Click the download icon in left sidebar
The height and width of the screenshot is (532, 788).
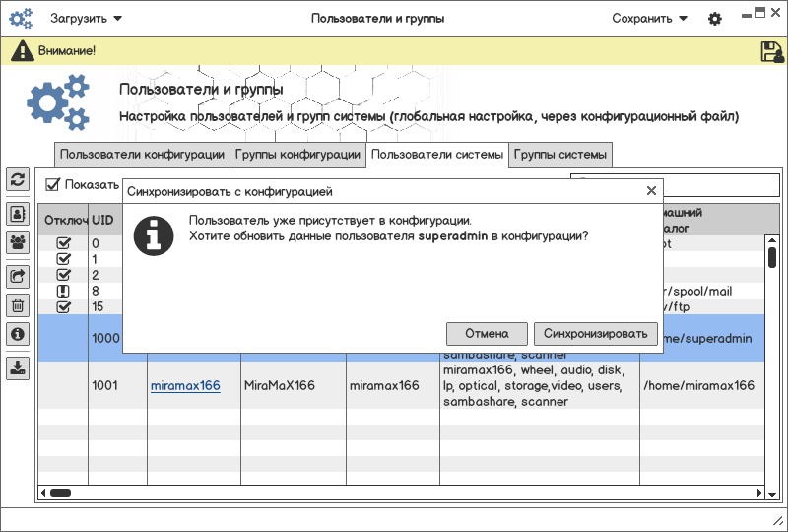(18, 368)
